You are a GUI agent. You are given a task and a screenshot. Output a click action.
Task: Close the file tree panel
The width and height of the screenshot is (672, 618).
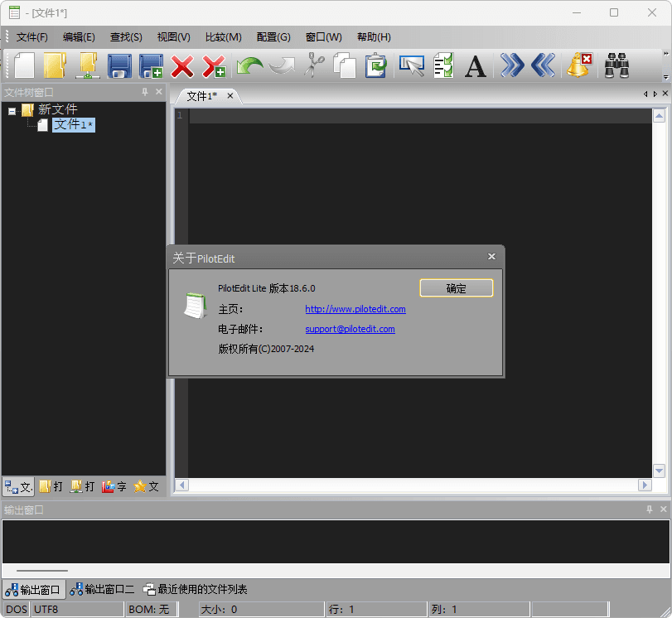pos(159,92)
